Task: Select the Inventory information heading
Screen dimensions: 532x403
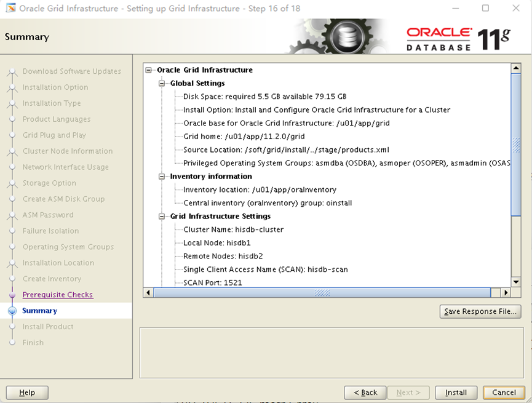Action: pos(211,176)
